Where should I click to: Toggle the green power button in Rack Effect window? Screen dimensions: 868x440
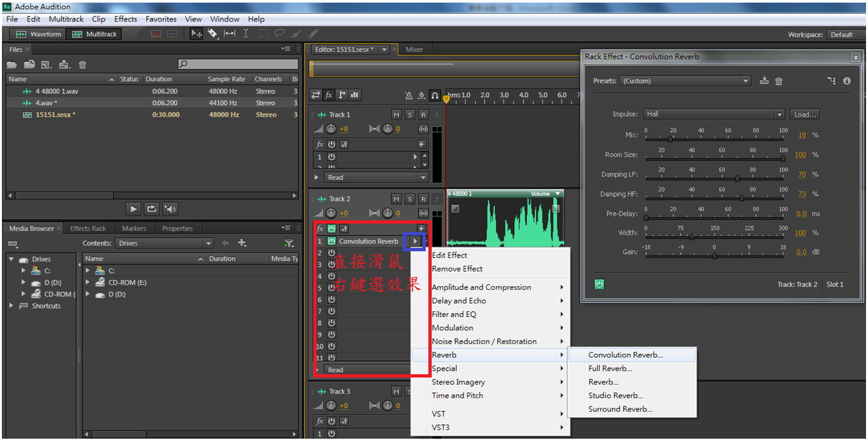tap(600, 284)
